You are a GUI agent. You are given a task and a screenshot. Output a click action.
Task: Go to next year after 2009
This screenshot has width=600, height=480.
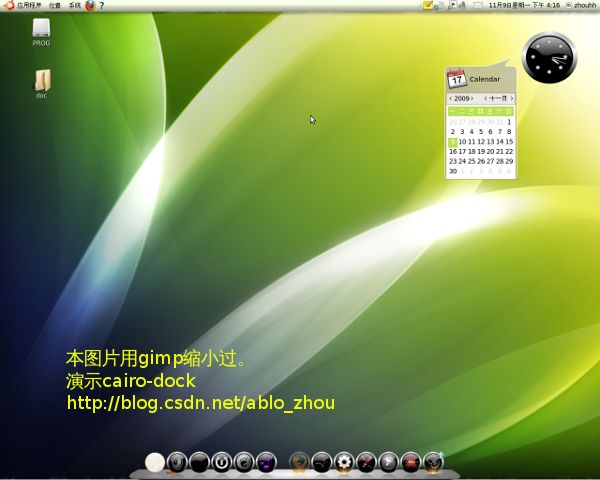pyautogui.click(x=472, y=99)
